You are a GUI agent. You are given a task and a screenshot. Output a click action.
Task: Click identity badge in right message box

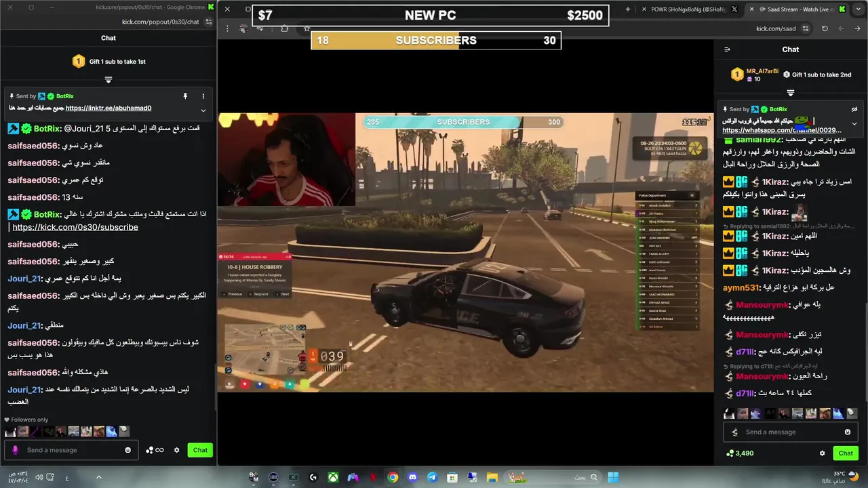coord(734,432)
